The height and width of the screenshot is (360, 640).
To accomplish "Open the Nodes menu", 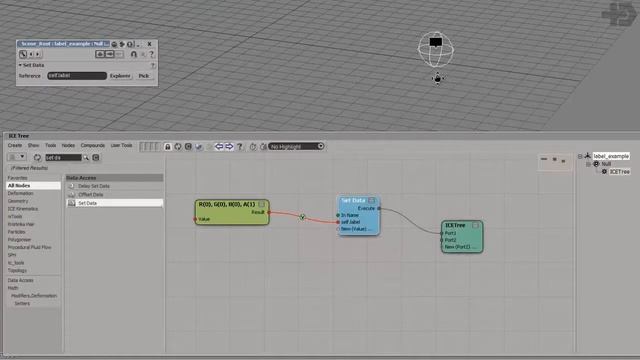I will (x=68, y=145).
